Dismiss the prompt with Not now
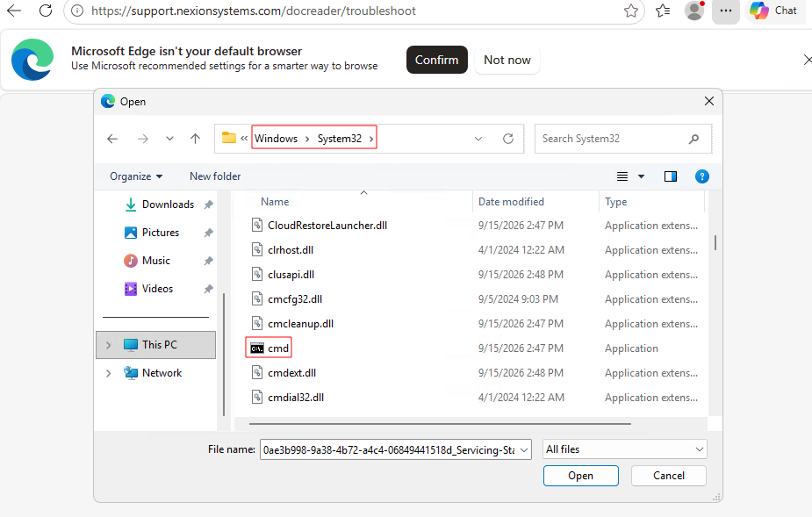This screenshot has height=517, width=812. point(507,60)
